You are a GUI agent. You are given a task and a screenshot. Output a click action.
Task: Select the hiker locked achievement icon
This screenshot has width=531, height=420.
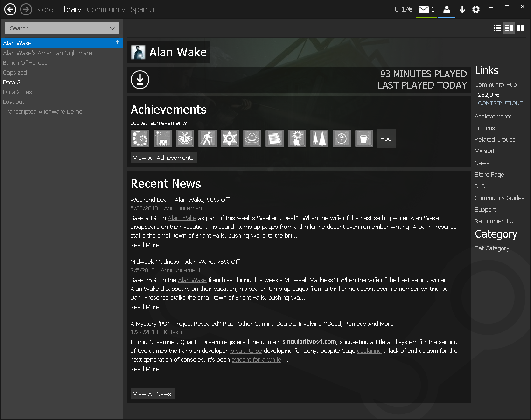(207, 138)
